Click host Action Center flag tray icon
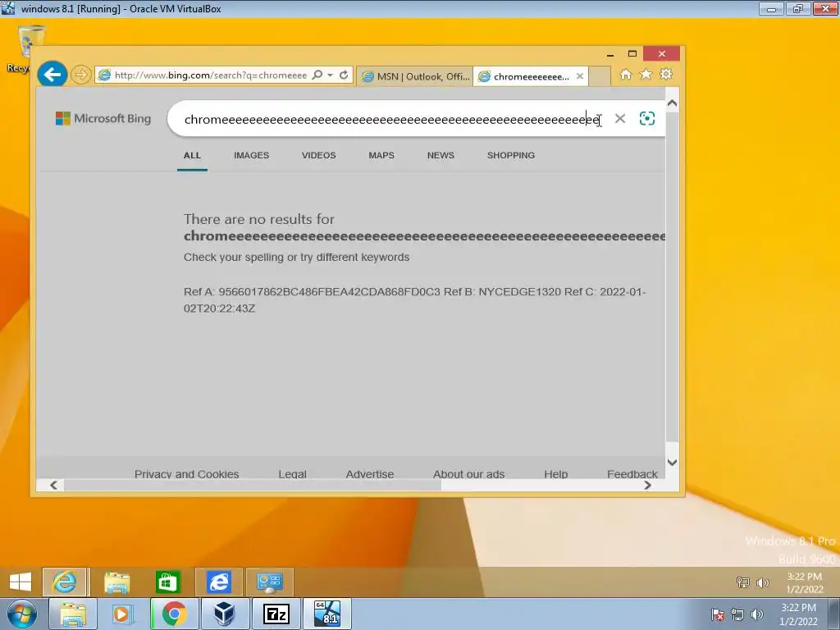Image resolution: width=840 pixels, height=630 pixels. pos(718,614)
